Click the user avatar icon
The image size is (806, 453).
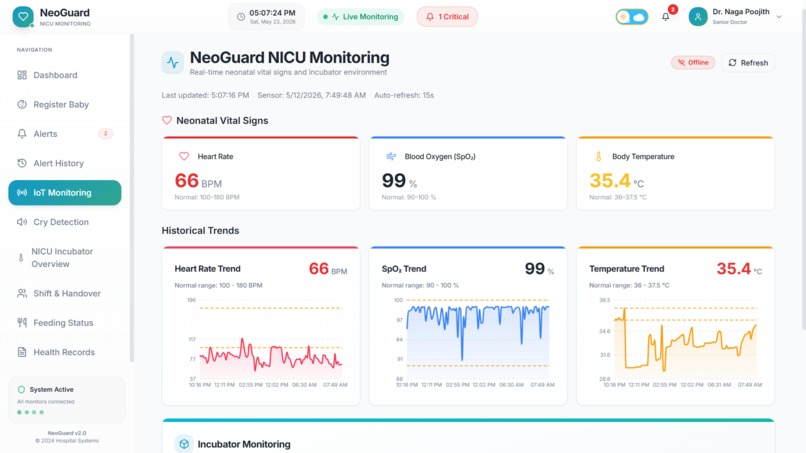(698, 17)
